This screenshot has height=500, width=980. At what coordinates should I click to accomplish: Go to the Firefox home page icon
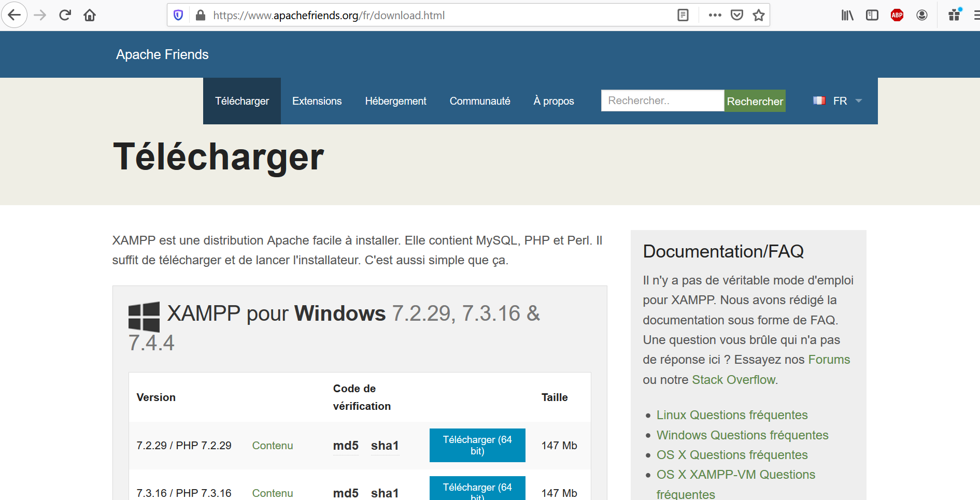(x=90, y=15)
